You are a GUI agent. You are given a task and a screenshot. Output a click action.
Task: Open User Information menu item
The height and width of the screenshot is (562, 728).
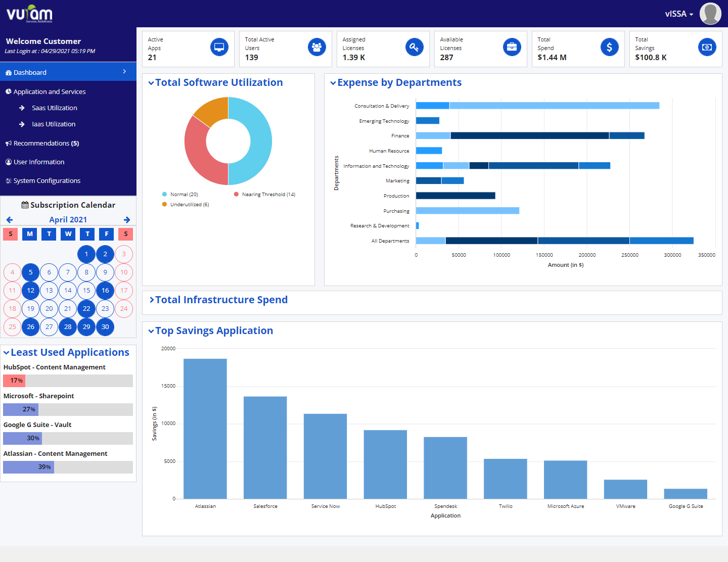coord(39,162)
